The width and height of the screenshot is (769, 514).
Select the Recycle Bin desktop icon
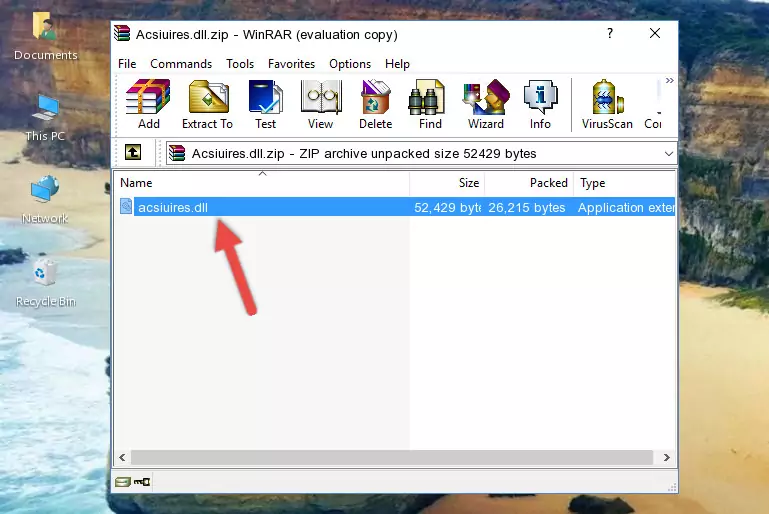pyautogui.click(x=46, y=283)
